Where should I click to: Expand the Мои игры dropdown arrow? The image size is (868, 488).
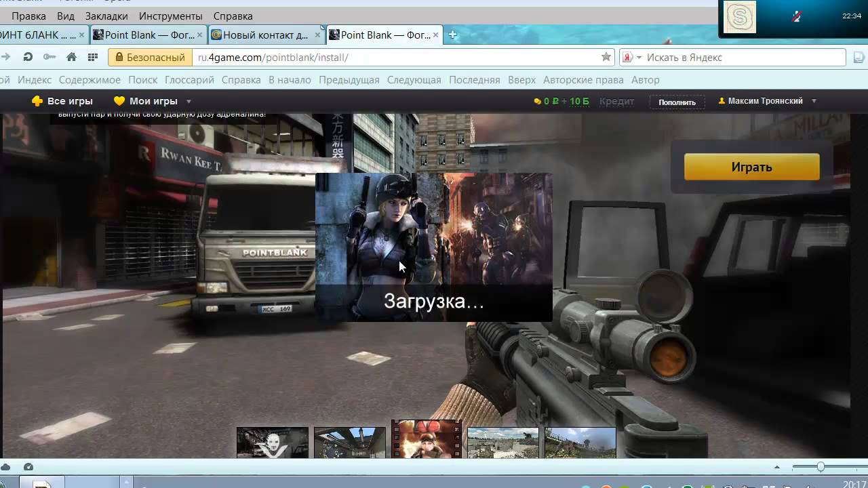[x=189, y=102]
